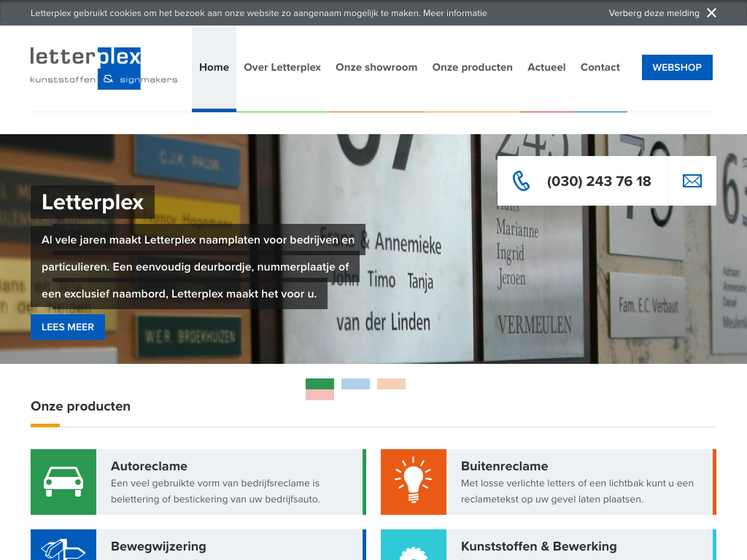Click the Autoreclame description text
Viewport: 747px width, 560px height.
point(215,491)
